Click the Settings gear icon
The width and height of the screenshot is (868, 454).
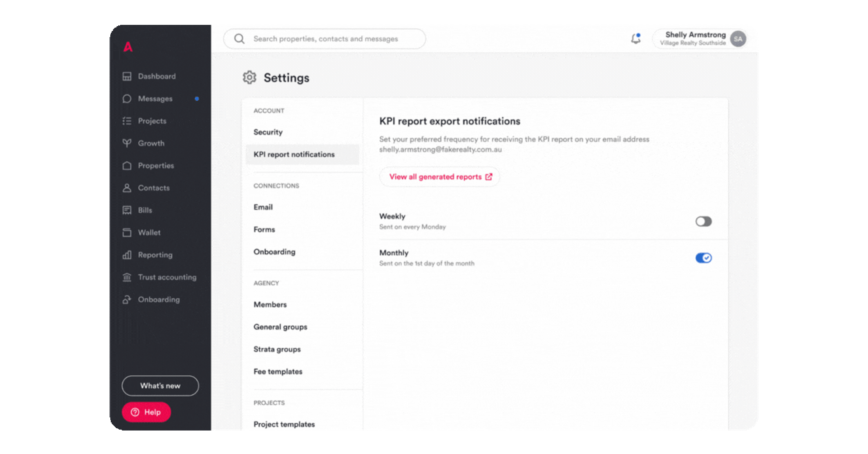250,78
